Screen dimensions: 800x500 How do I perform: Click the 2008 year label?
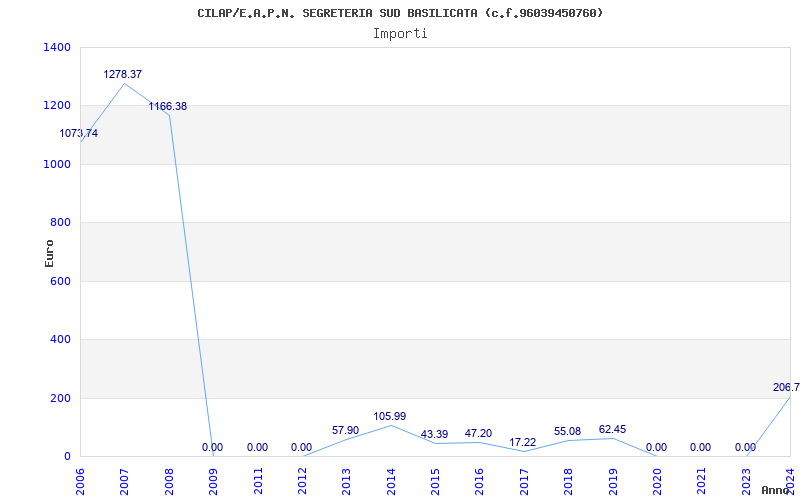(169, 481)
